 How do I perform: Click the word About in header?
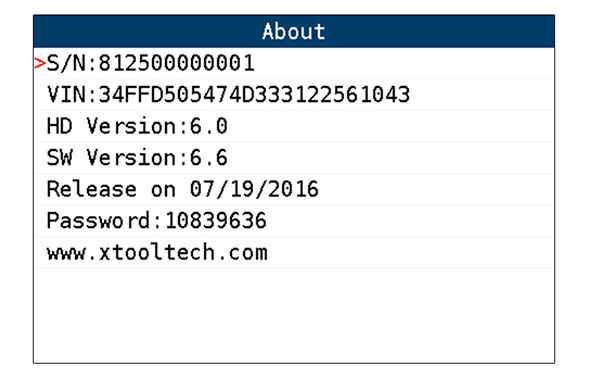294,31
